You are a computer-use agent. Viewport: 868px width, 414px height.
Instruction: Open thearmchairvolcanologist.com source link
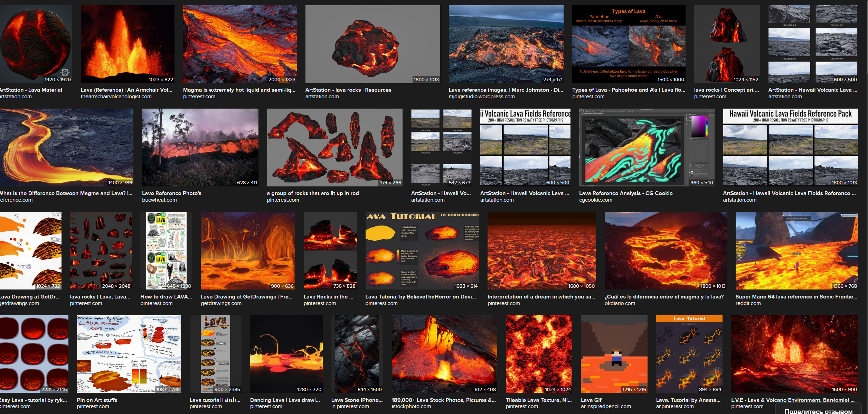(116, 96)
